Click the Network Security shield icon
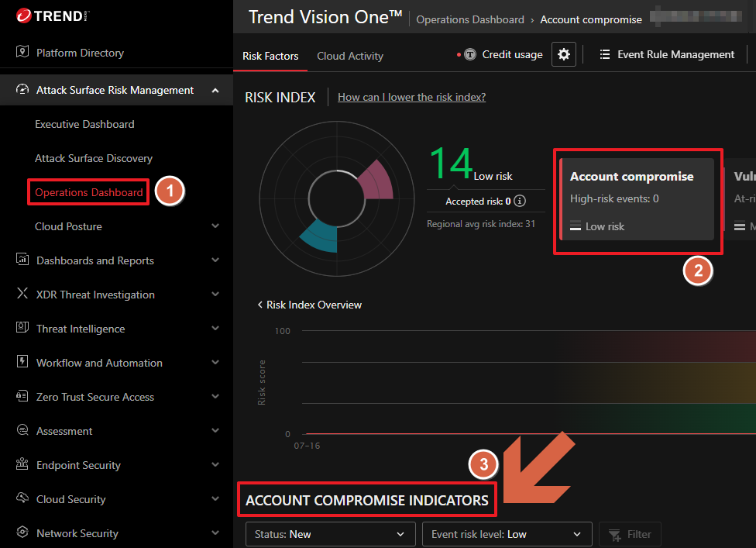This screenshot has height=548, width=756. (x=22, y=533)
